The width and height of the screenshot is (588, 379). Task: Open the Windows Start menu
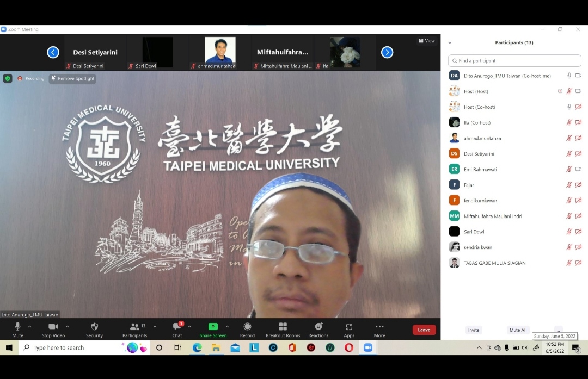9,348
